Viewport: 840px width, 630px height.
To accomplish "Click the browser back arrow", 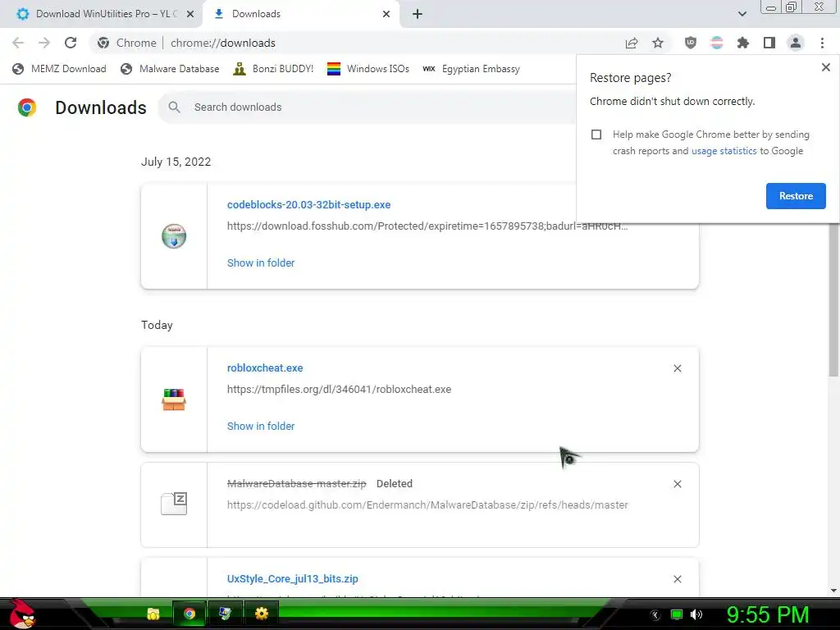I will [18, 43].
